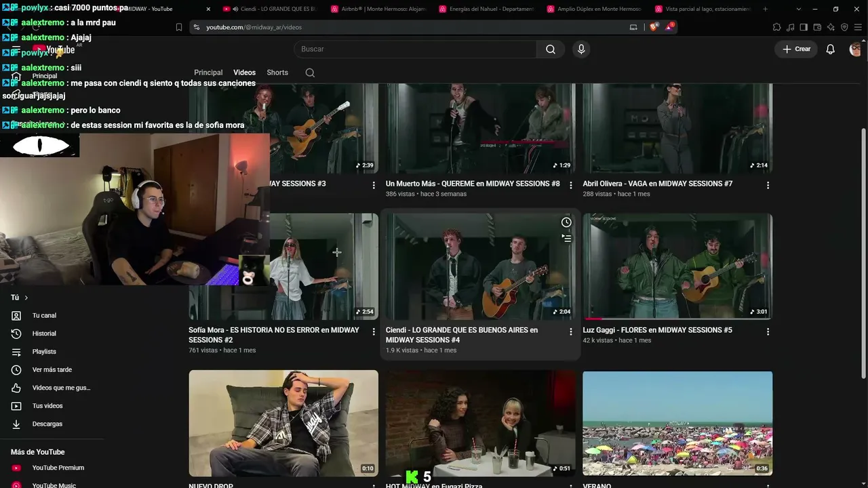Screen dimensions: 868x488
Task: Open YouTube Music in the sidebar
Action: 54,484
